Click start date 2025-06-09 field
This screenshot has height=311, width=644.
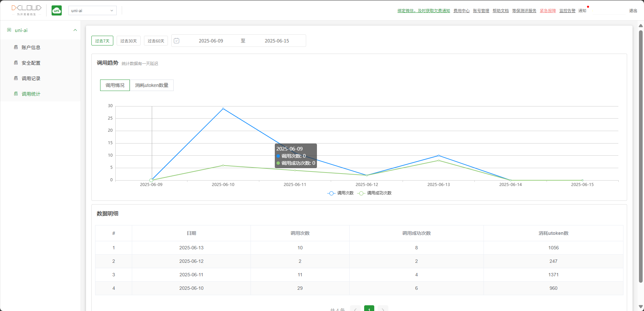211,41
